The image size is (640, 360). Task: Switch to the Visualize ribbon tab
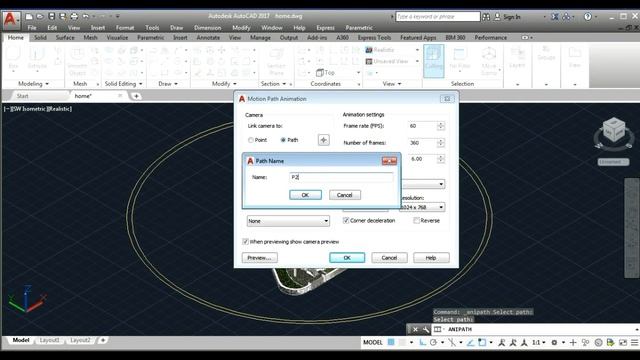[117, 38]
